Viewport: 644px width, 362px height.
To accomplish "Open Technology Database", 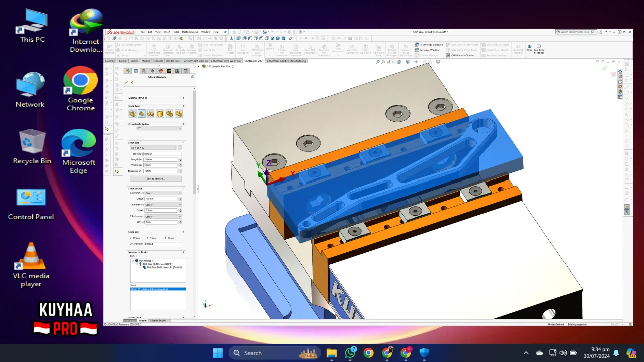I will [429, 44].
